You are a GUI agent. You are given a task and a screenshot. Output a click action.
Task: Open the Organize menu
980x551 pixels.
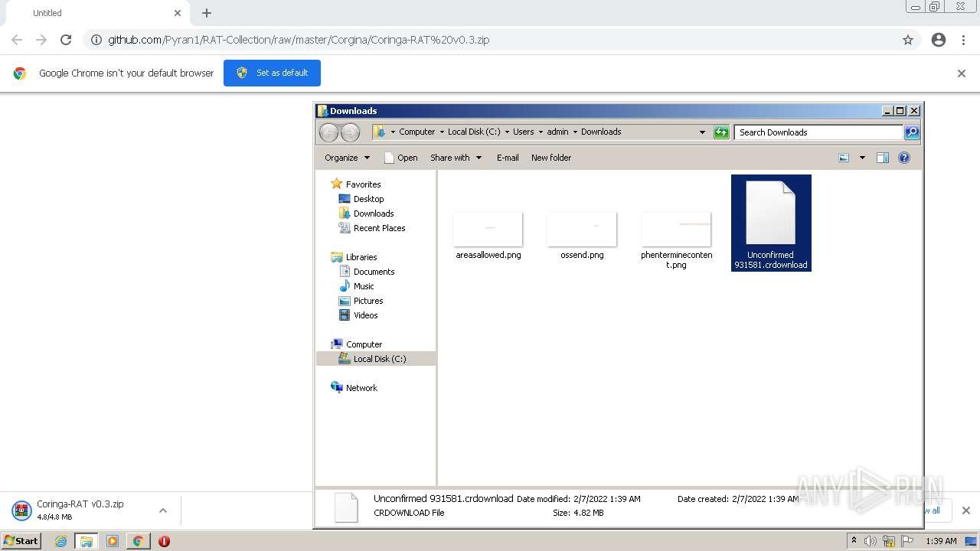click(x=347, y=158)
